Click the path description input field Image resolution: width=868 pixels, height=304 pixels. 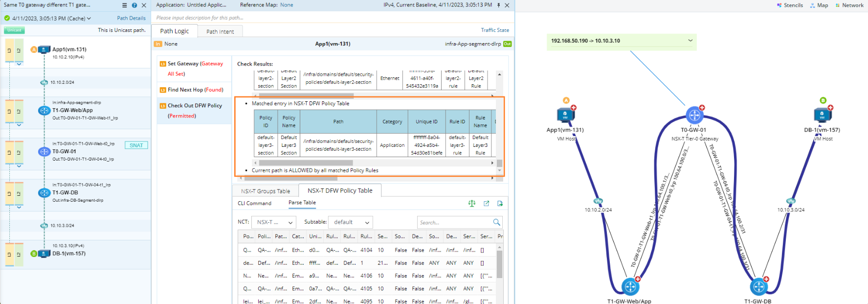328,18
